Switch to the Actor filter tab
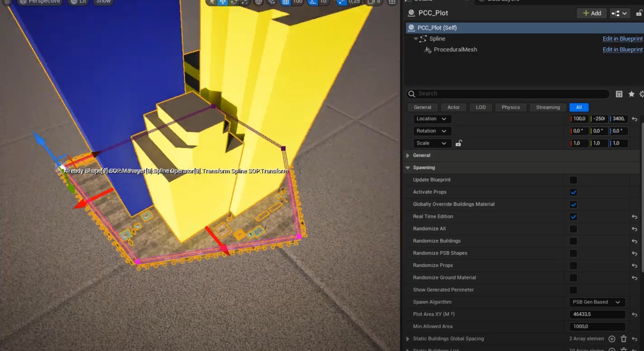Viewport: 644px width, 351px height. (453, 107)
